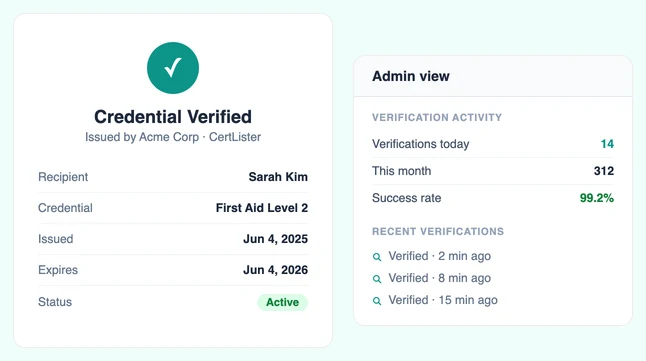Select credential value First Aid Level 2
This screenshot has width=646, height=361.
[262, 208]
